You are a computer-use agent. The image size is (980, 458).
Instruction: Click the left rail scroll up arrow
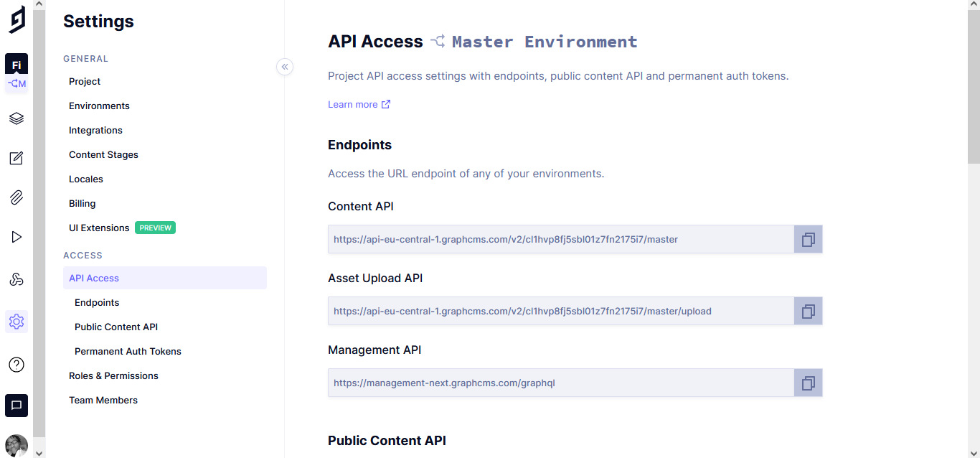[x=39, y=5]
